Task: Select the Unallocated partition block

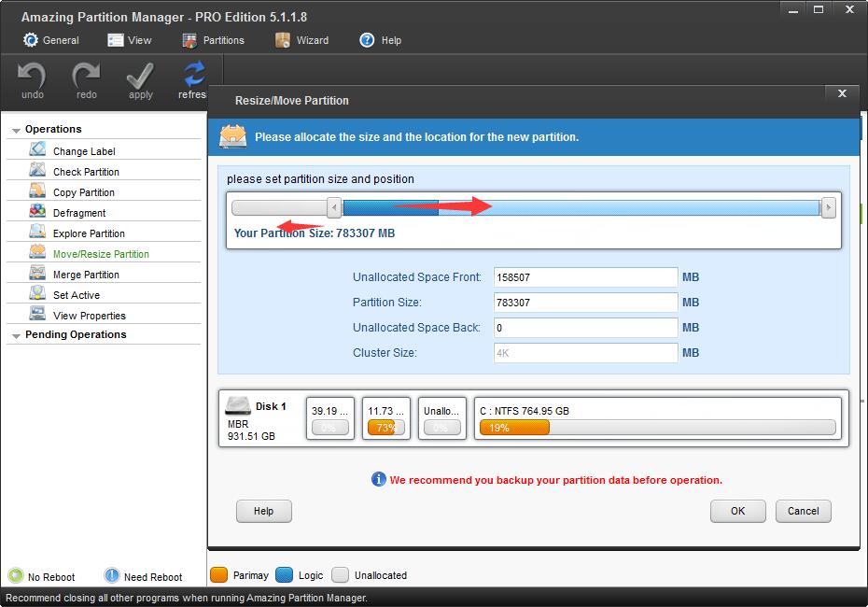Action: click(x=441, y=418)
